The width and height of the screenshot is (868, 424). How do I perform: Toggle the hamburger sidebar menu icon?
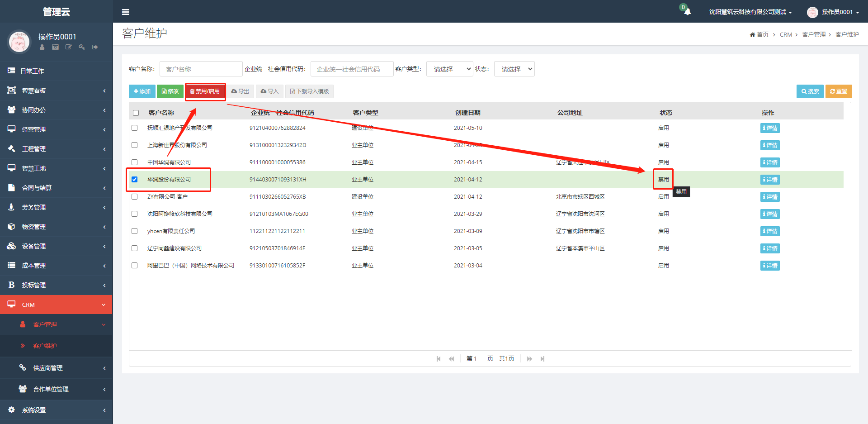126,12
